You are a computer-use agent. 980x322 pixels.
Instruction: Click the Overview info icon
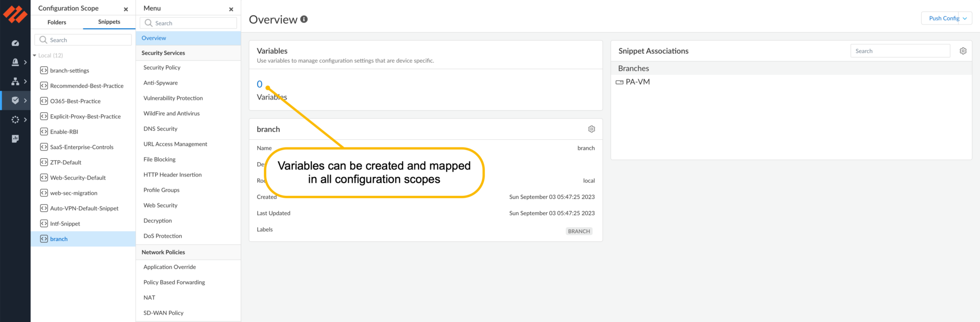(304, 19)
